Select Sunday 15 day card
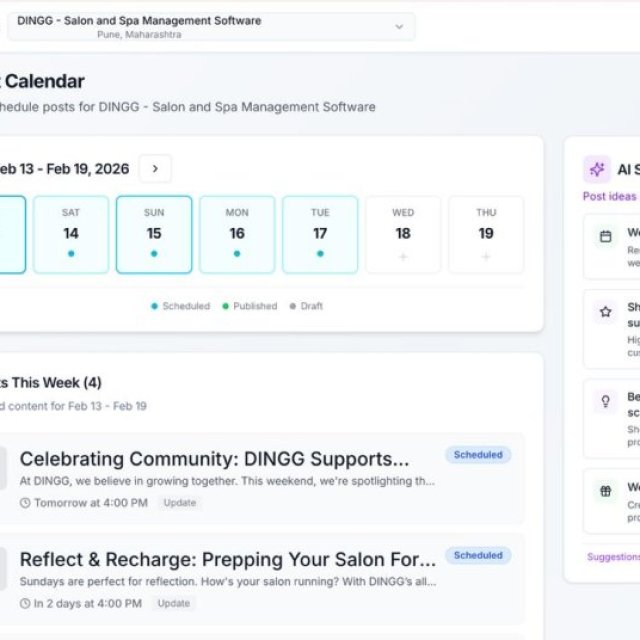The image size is (640, 640). coord(154,235)
